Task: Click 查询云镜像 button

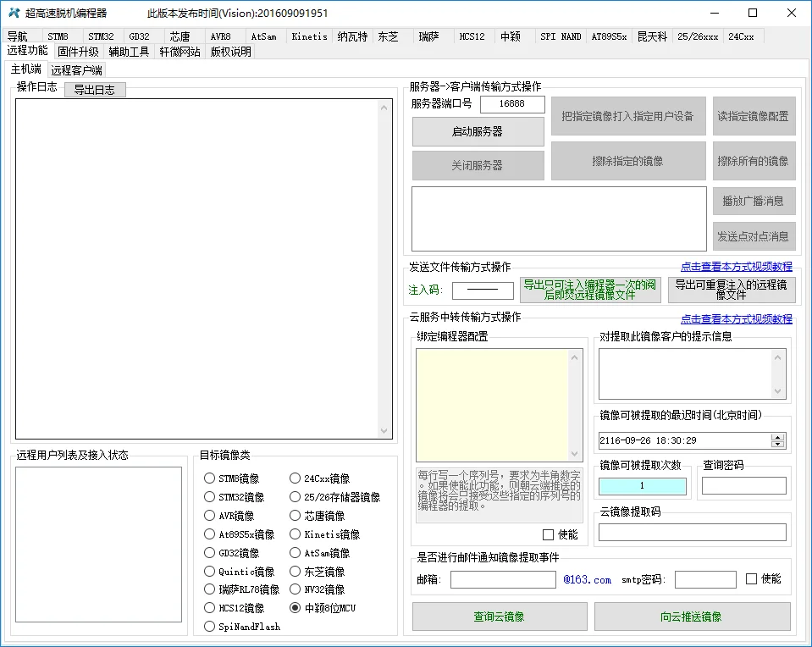Action: point(500,617)
